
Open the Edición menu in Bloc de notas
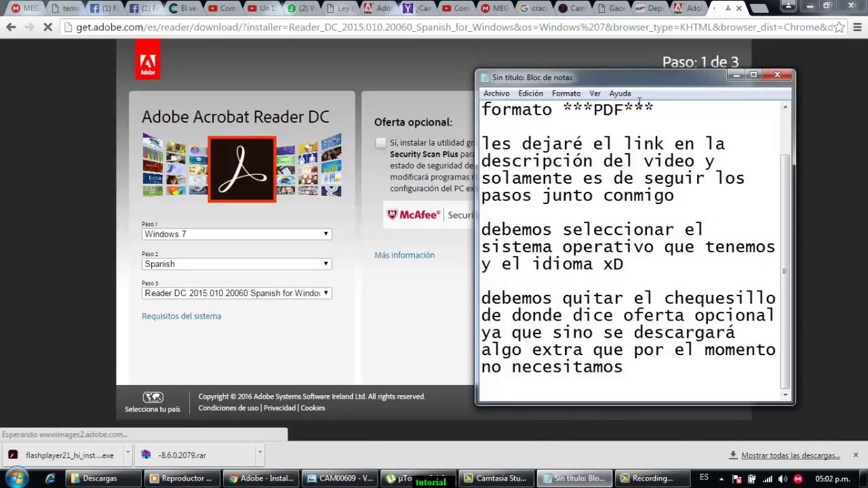click(530, 94)
